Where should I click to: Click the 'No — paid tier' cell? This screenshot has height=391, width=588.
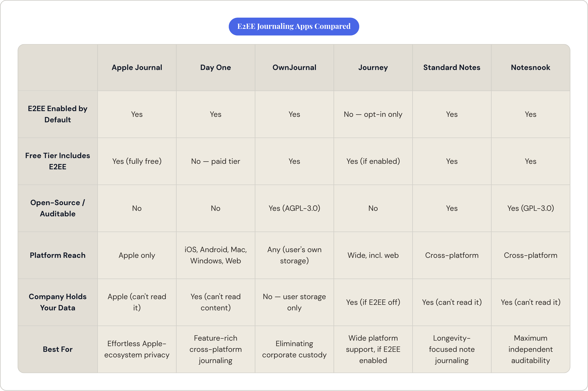[x=216, y=161]
